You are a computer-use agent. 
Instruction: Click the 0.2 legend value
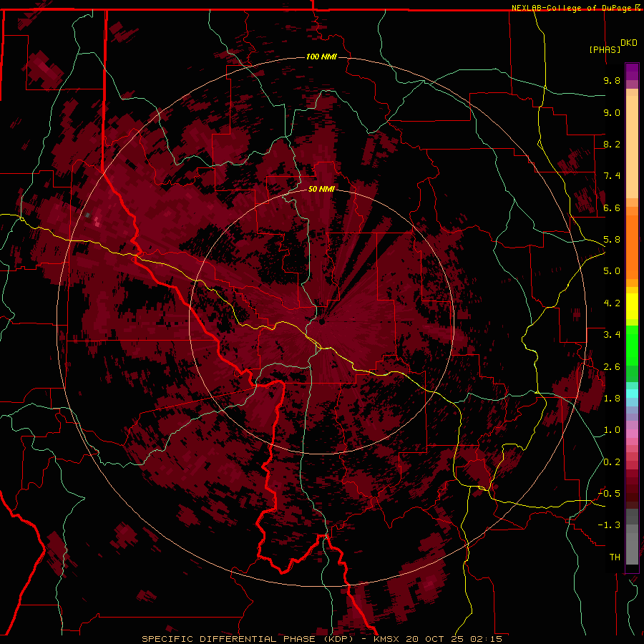(612, 462)
